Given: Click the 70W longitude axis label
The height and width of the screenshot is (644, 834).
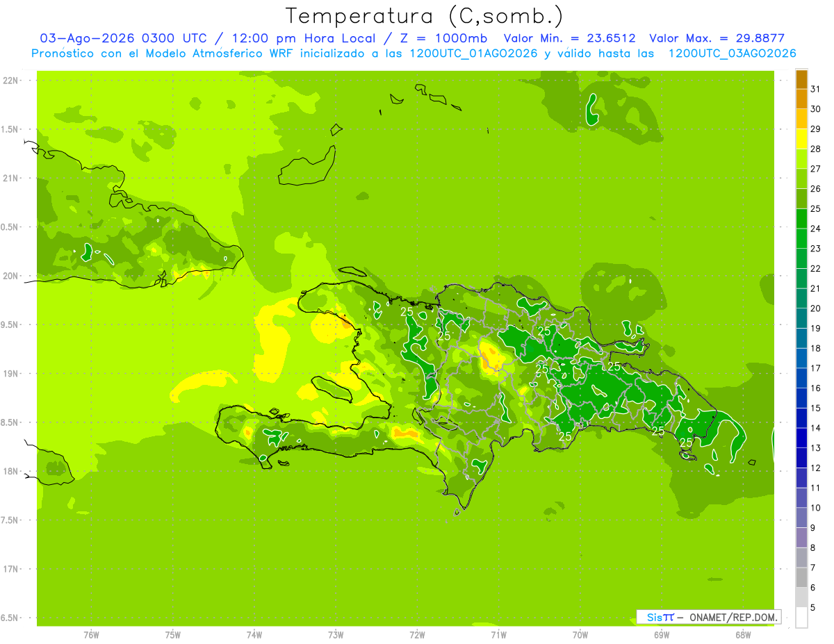Looking at the screenshot, I should 580,634.
